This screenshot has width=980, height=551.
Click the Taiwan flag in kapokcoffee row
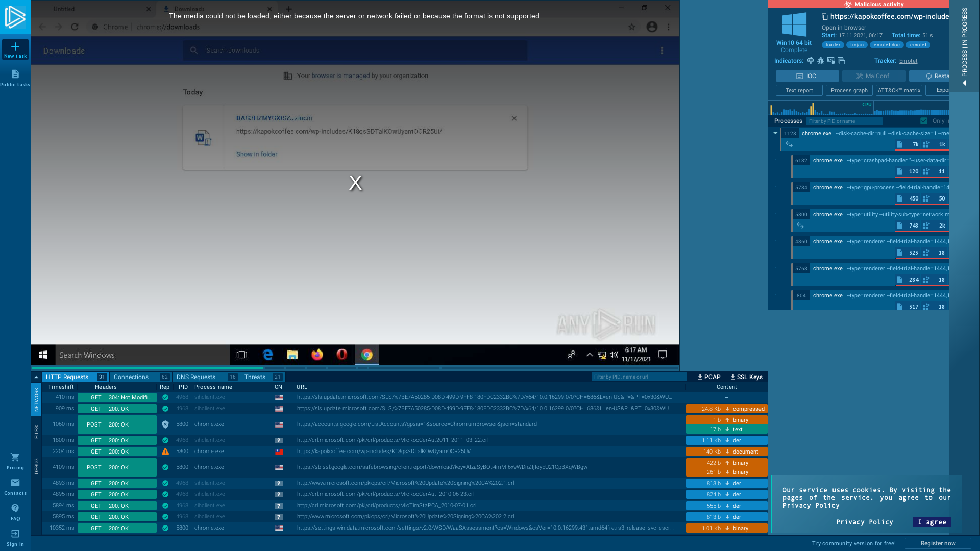[279, 452]
